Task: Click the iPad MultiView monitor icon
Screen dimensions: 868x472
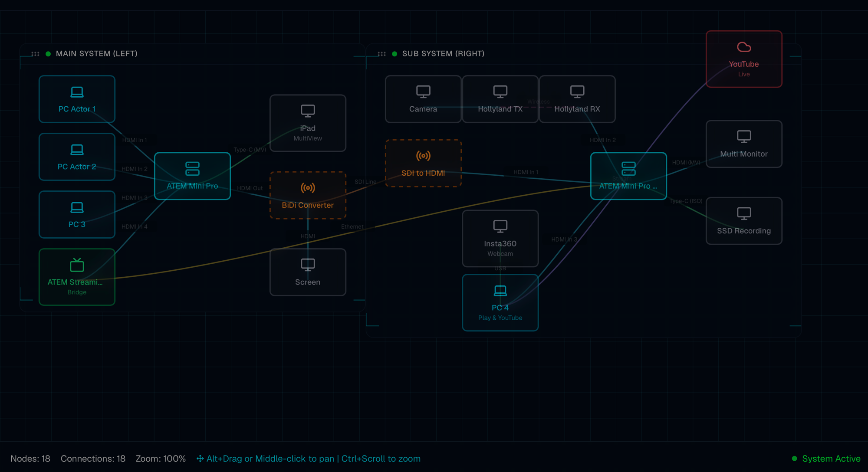Action: click(308, 111)
